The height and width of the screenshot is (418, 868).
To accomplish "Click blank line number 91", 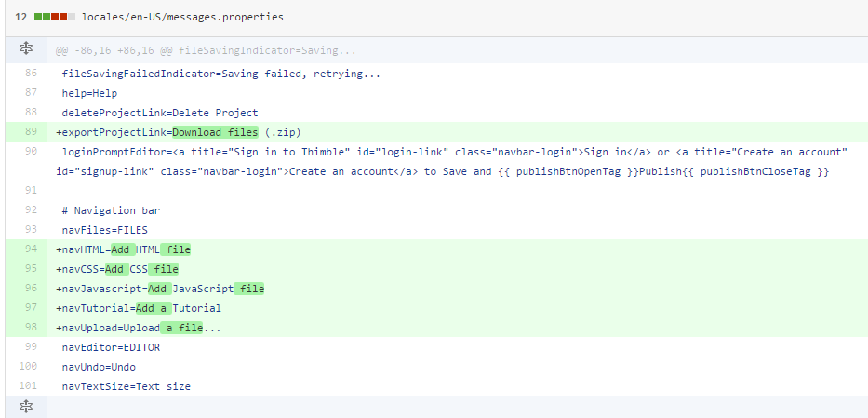I will [x=31, y=191].
